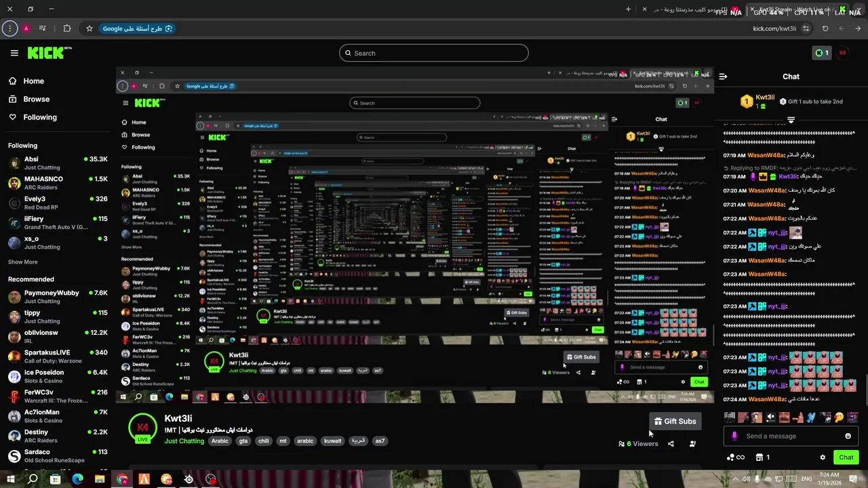Screen dimensions: 868x488
Task: Open Sardaco's Old School RuneScape channel
Action: [x=58, y=455]
